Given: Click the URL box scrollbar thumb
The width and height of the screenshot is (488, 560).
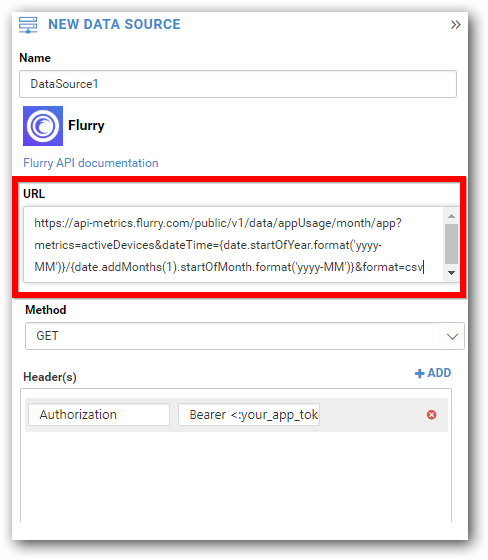Looking at the screenshot, I should 451,244.
